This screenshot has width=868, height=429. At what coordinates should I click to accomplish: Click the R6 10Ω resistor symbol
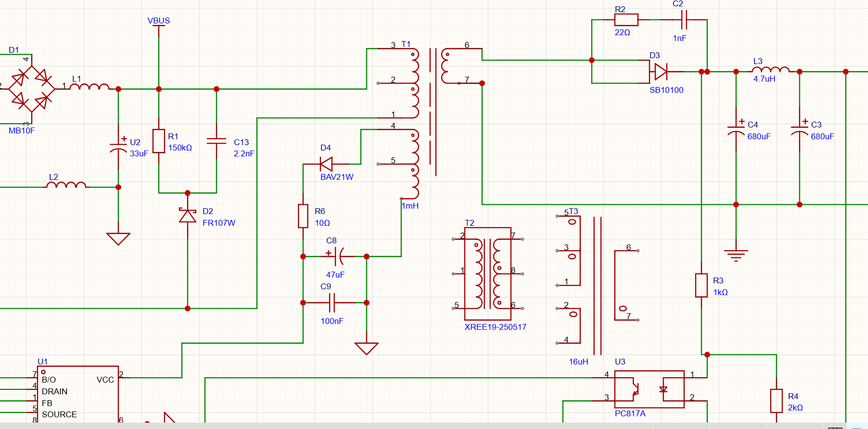[x=303, y=216]
